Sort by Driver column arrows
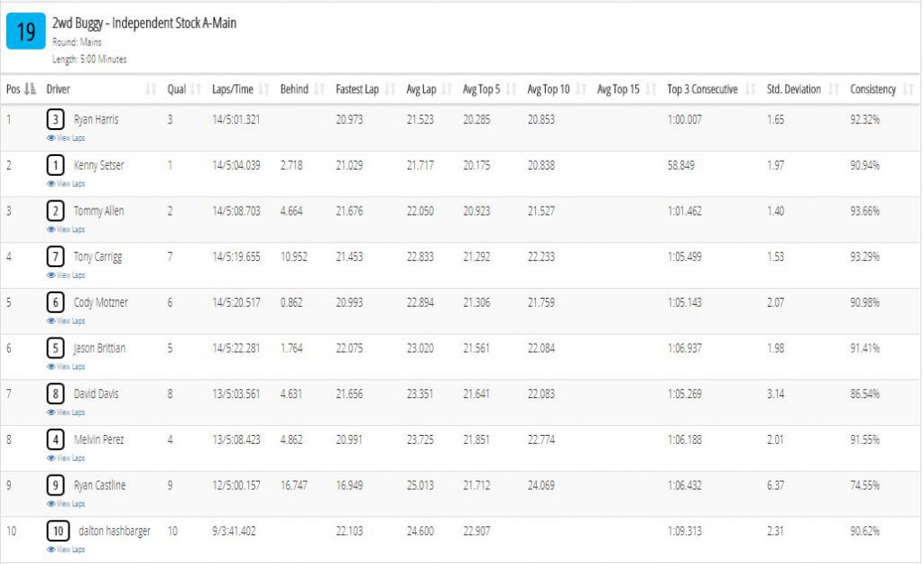924x564 pixels. (x=151, y=89)
